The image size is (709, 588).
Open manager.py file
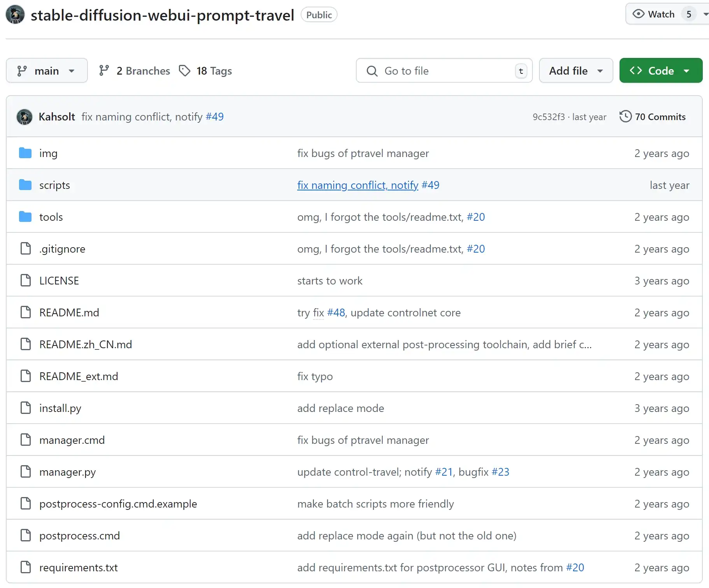[68, 472]
